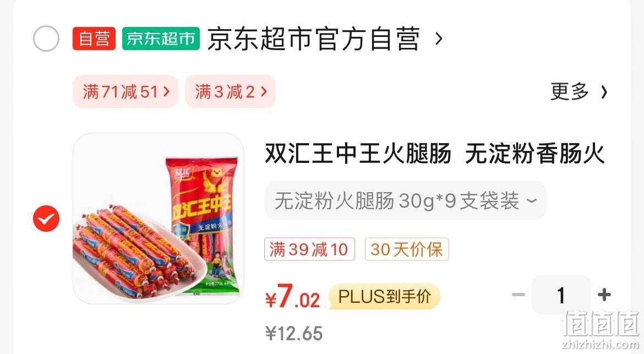The height and width of the screenshot is (354, 644).
Task: Open the 无淀粉火腿肠 30g*9支袋装 spec dropdown
Action: 405,200
